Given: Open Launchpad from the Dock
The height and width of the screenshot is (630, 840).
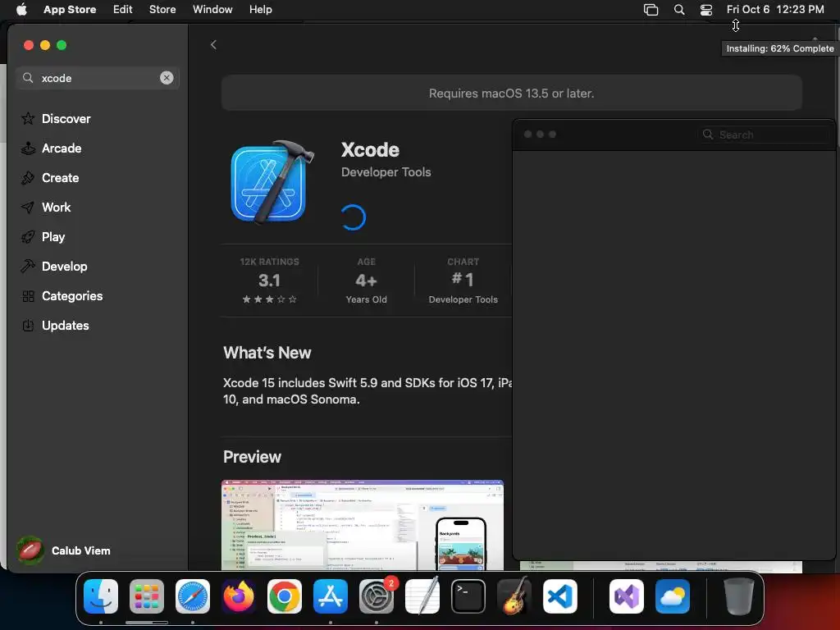Looking at the screenshot, I should (x=147, y=596).
